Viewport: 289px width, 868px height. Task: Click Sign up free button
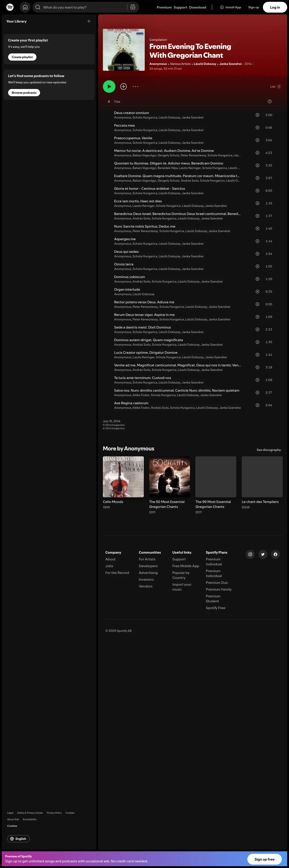tap(264, 859)
